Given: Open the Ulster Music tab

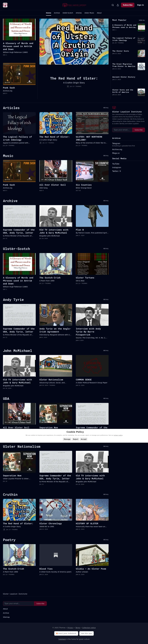Looking at the screenshot, I should (x=89, y=13).
